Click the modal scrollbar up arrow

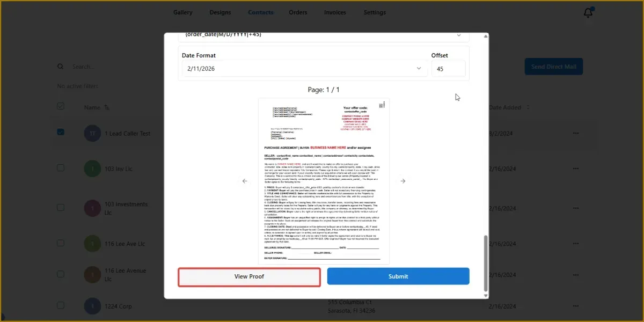485,36
